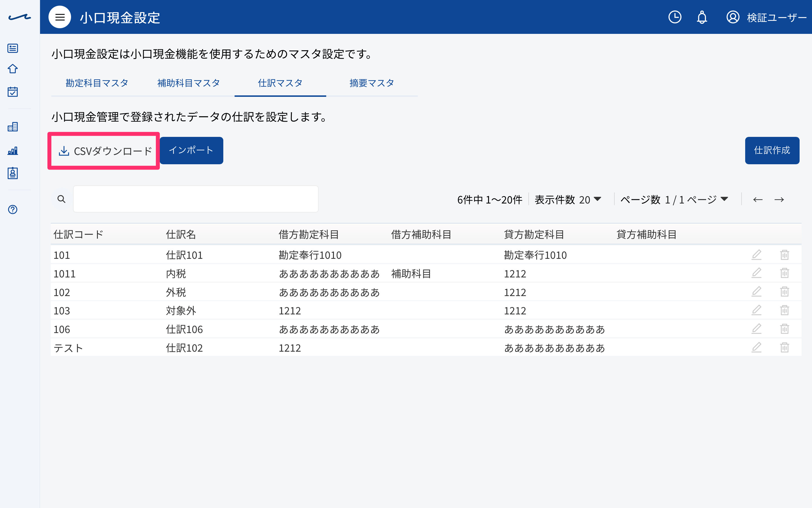Delete the 対象外 row 103
Viewport: 812px width, 508px height.
click(784, 310)
